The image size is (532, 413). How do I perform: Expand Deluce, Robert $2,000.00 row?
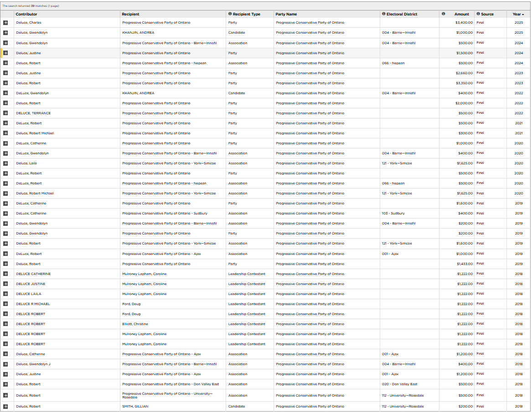tap(5, 103)
